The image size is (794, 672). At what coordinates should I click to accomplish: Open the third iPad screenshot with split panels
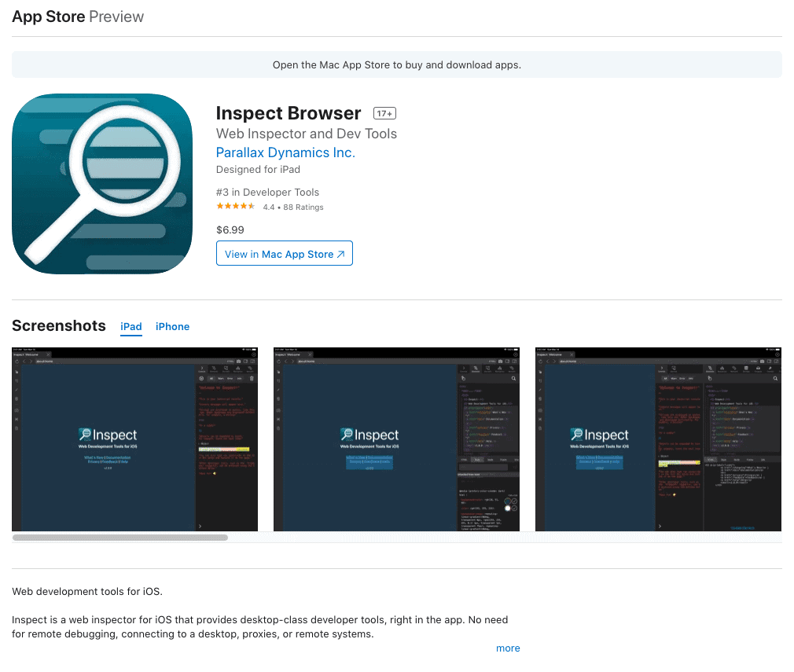(x=658, y=439)
